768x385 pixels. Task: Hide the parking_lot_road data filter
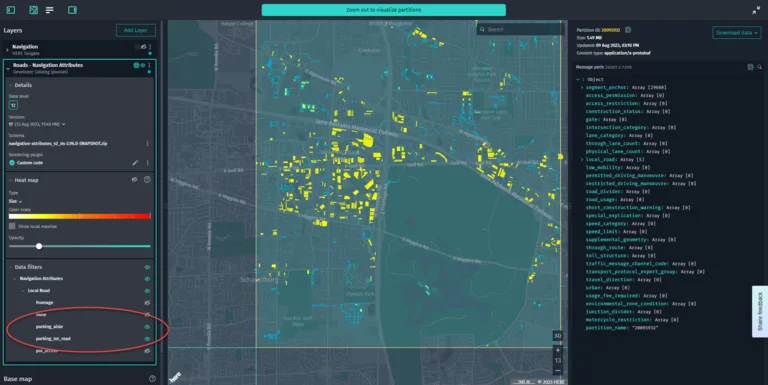[x=147, y=338]
